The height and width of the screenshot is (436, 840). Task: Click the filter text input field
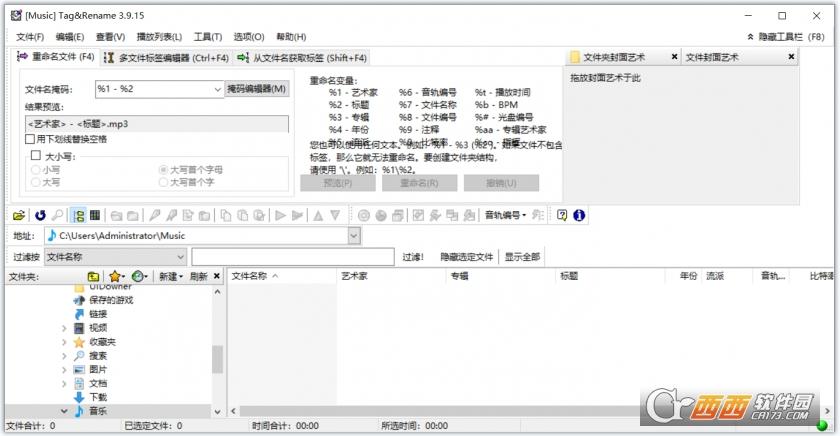pyautogui.click(x=293, y=257)
